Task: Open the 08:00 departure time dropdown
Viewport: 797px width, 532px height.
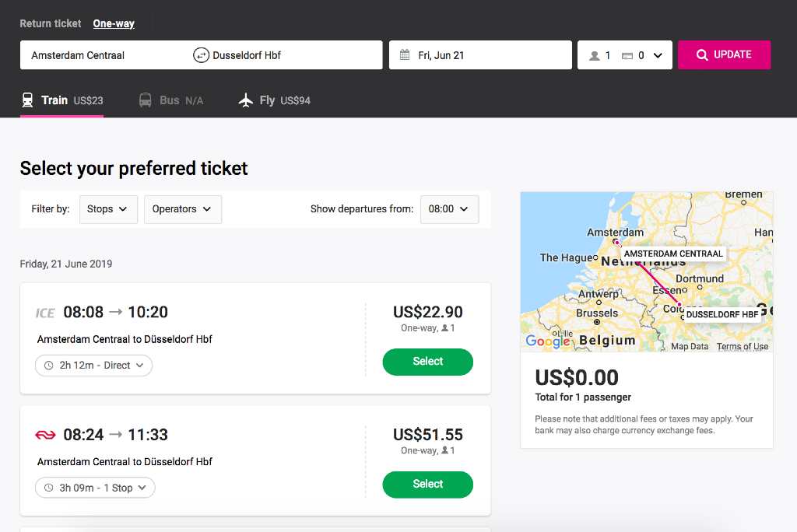Action: (449, 209)
